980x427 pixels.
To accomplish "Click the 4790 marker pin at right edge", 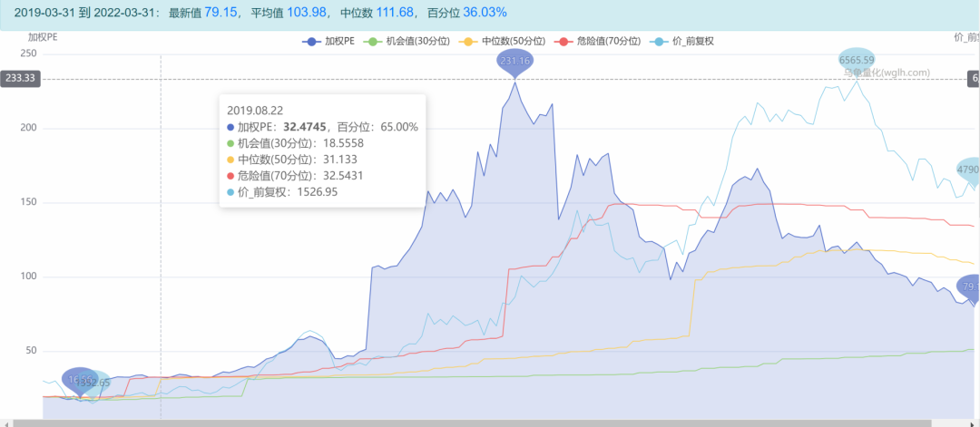I will click(x=968, y=170).
